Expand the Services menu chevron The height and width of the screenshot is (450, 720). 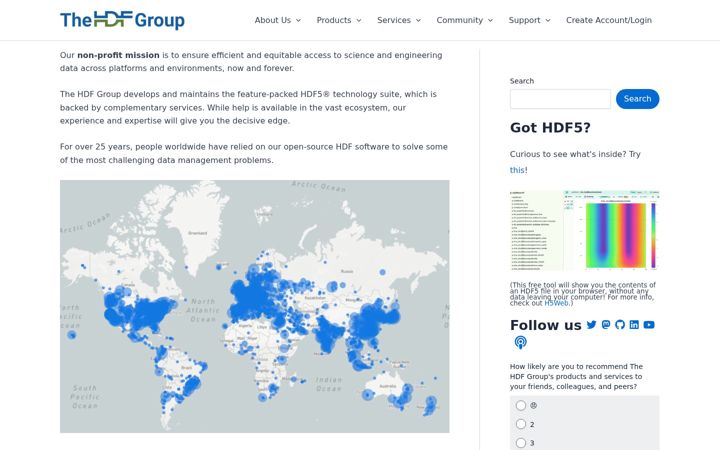point(418,20)
